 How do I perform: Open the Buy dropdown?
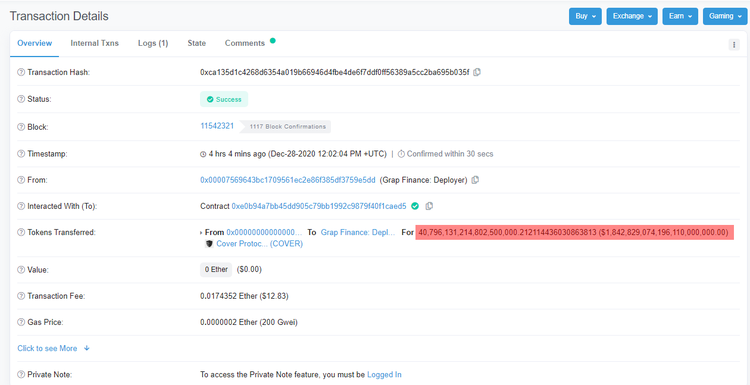pos(585,16)
